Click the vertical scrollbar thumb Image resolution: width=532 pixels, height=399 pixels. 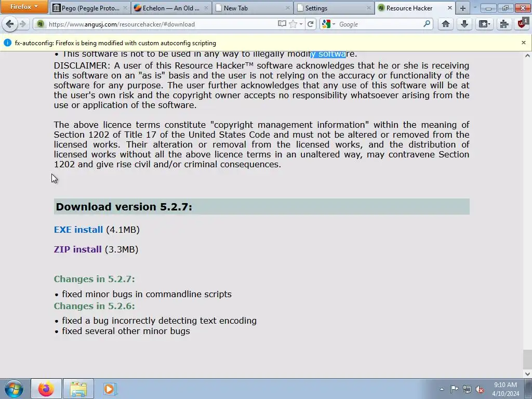527,359
